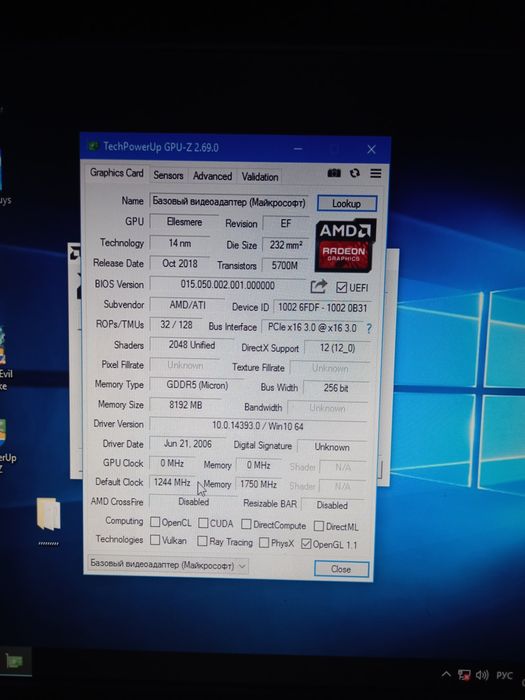Click the refresh icon in GPU-Z
This screenshot has width=525, height=700.
click(355, 173)
